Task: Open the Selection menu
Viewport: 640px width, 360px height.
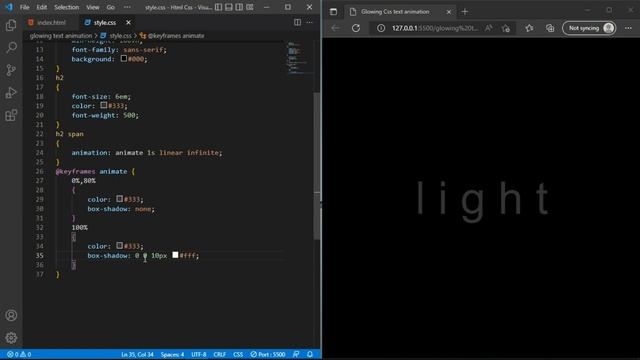Action: click(x=67, y=7)
